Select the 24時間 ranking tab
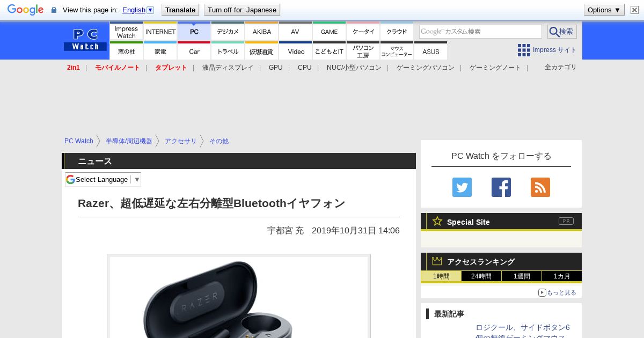 click(481, 276)
